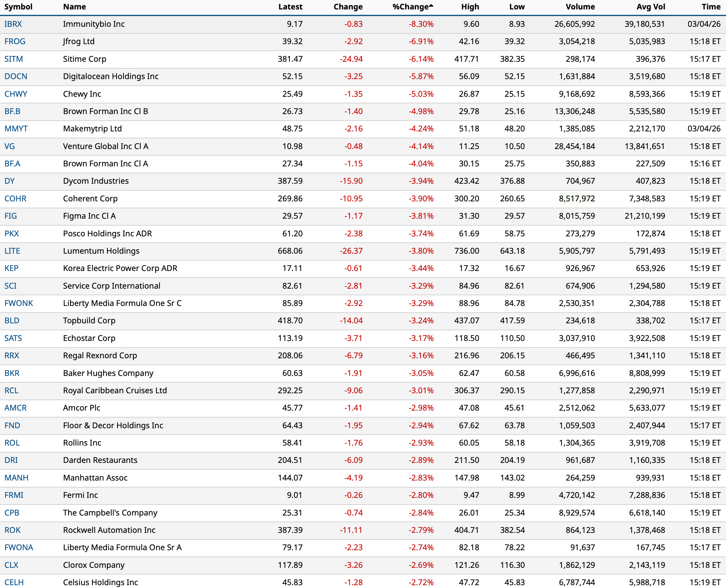This screenshot has width=726, height=588.
Task: Open the FROG symbol link
Action: click(x=15, y=41)
